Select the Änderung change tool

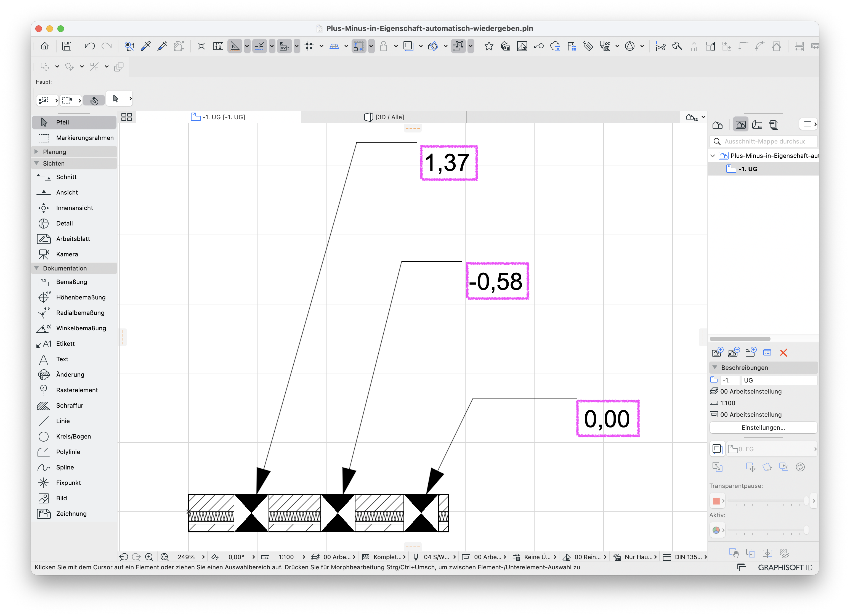[74, 374]
